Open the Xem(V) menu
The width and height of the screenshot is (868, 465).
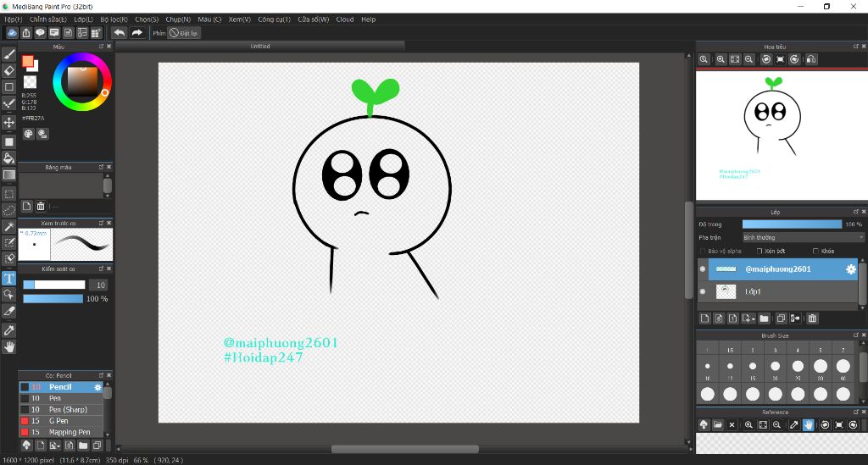pos(240,19)
